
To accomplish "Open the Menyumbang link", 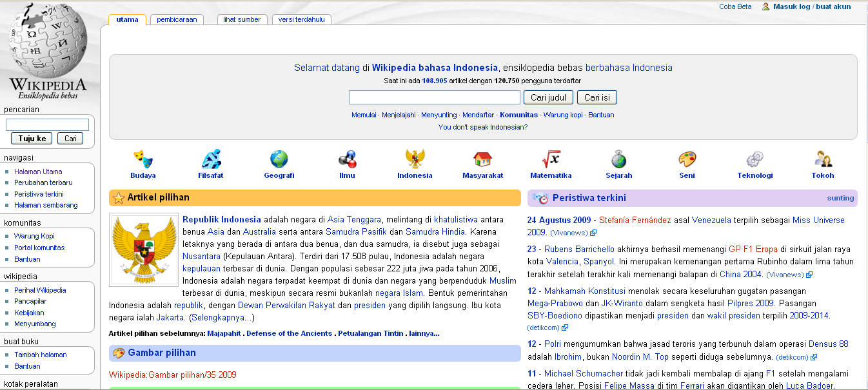I will pos(35,324).
